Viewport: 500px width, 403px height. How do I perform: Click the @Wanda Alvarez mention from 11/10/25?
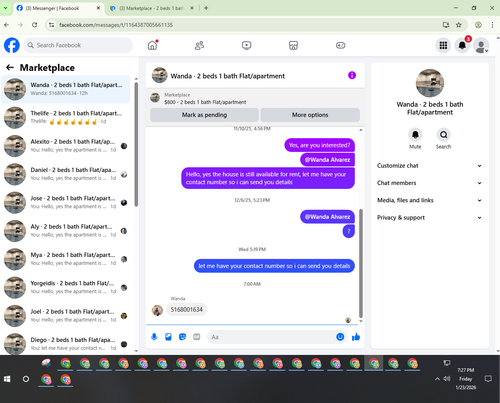[327, 160]
